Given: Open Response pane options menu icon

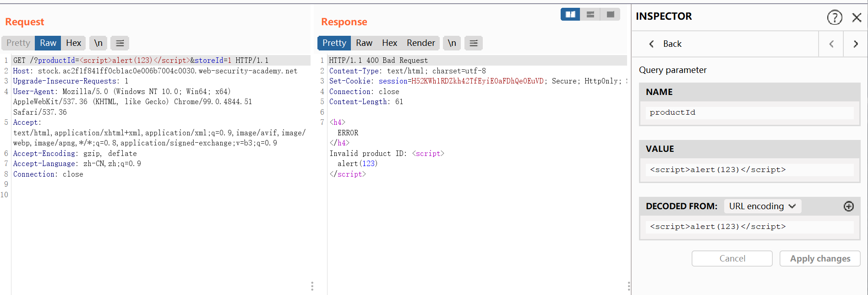Looking at the screenshot, I should pyautogui.click(x=474, y=43).
